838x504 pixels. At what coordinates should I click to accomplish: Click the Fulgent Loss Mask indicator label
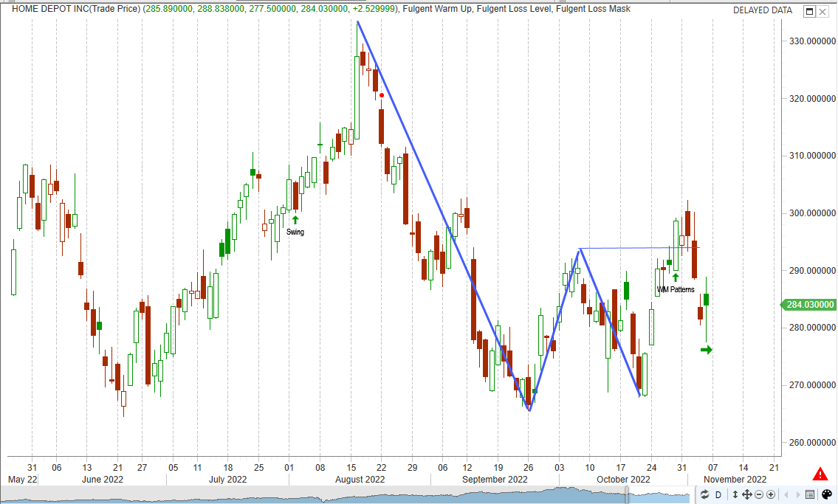pyautogui.click(x=593, y=9)
